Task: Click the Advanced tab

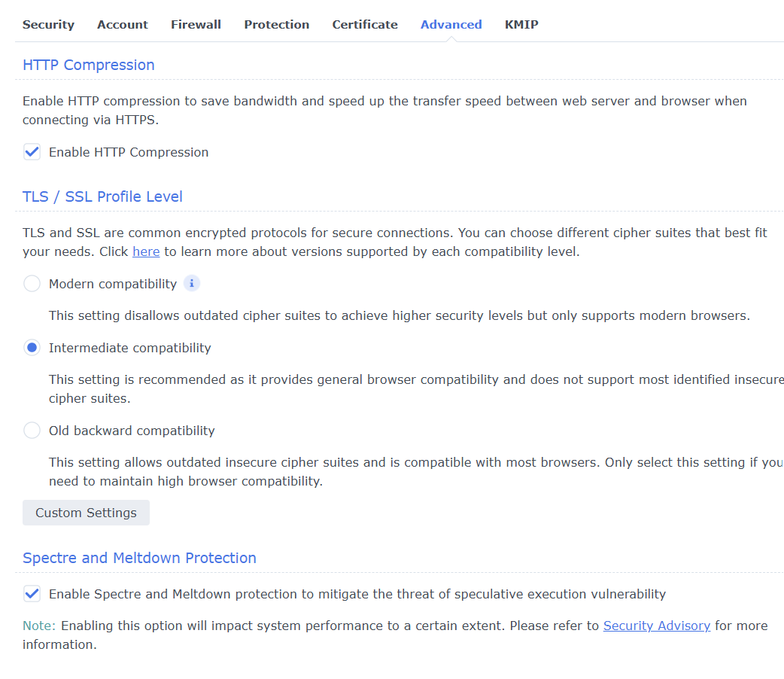Action: [451, 25]
